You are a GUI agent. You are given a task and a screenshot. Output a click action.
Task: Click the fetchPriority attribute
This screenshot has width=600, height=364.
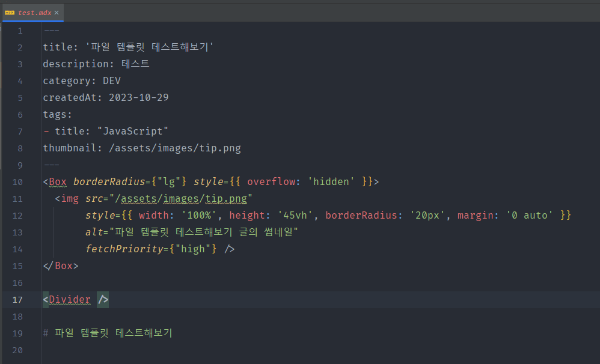pos(124,249)
